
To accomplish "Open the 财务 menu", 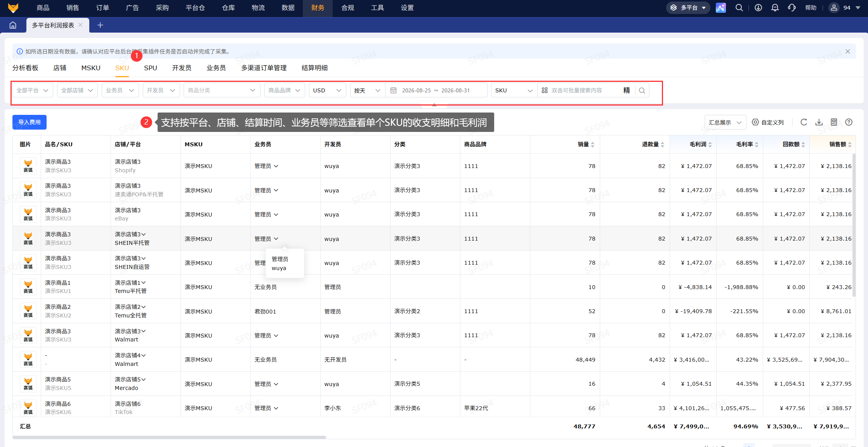I will point(318,8).
